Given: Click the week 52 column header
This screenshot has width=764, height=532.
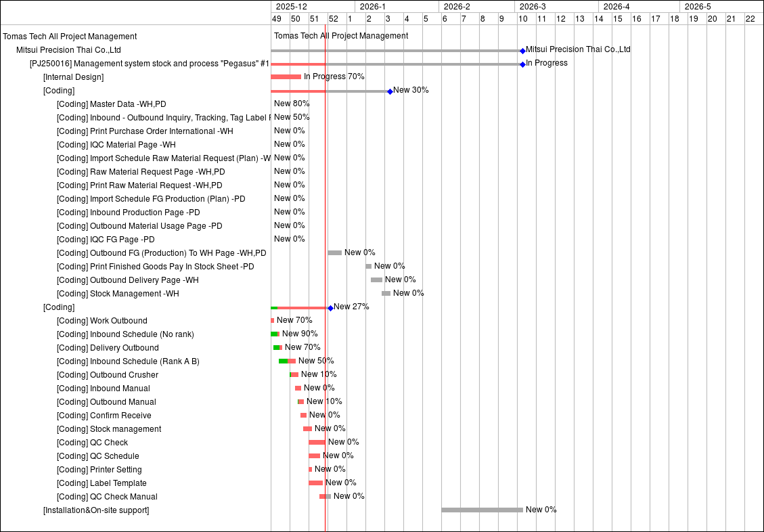Looking at the screenshot, I should [334, 19].
